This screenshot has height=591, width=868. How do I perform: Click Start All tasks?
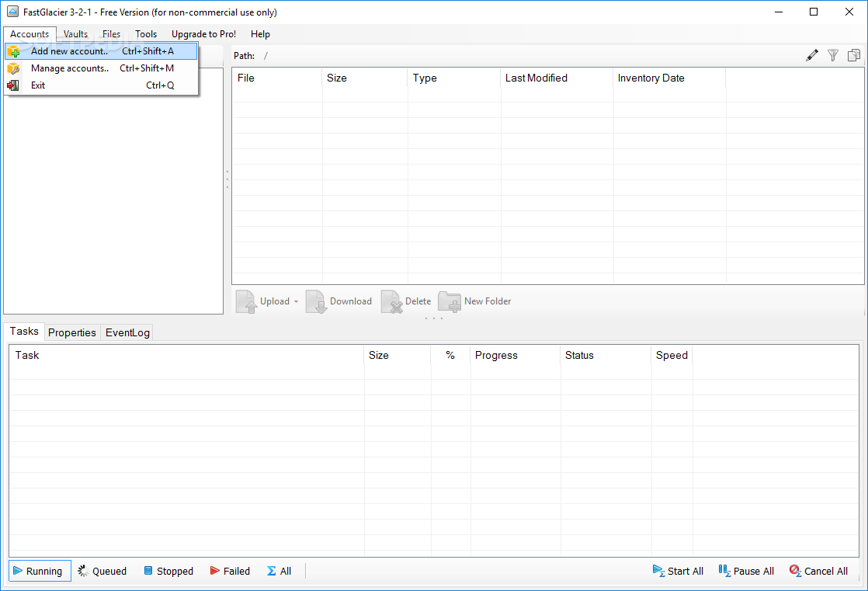[x=678, y=571]
